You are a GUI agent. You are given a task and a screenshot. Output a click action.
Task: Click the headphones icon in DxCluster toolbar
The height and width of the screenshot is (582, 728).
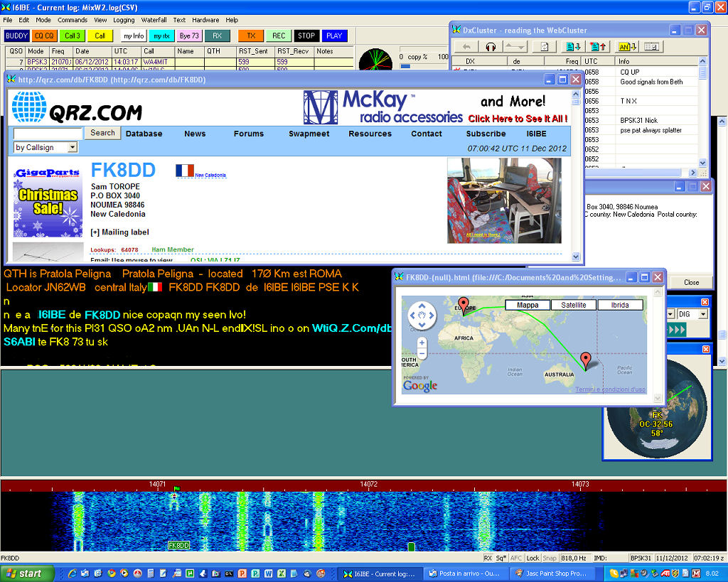click(x=491, y=46)
